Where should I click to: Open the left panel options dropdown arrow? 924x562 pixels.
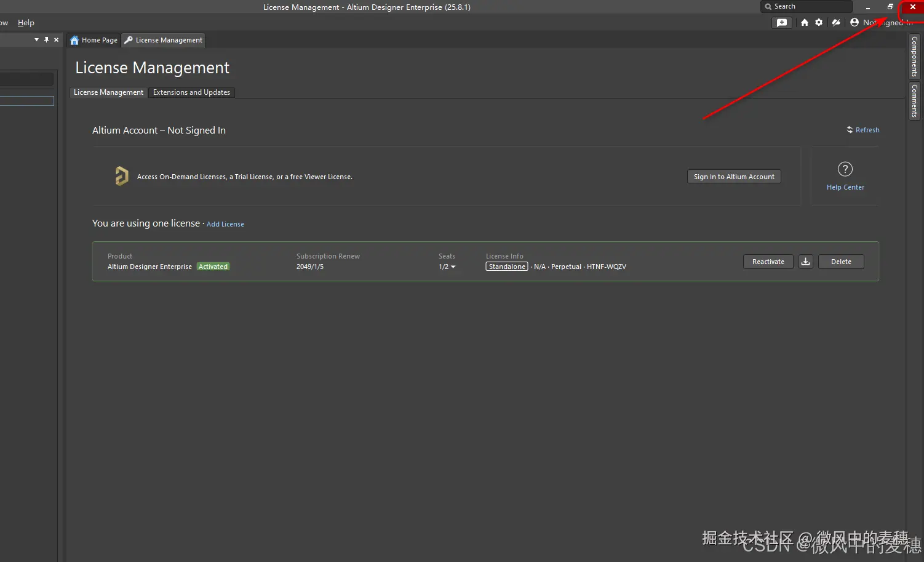tap(36, 39)
